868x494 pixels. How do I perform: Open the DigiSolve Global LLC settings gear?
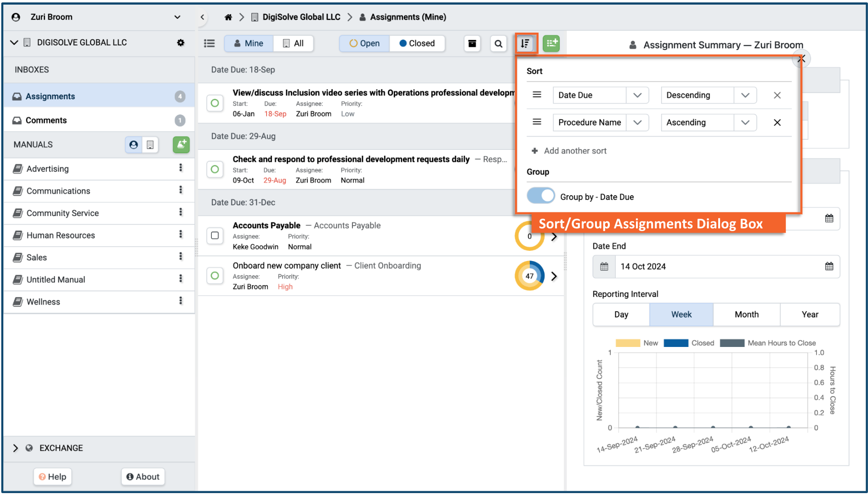181,43
